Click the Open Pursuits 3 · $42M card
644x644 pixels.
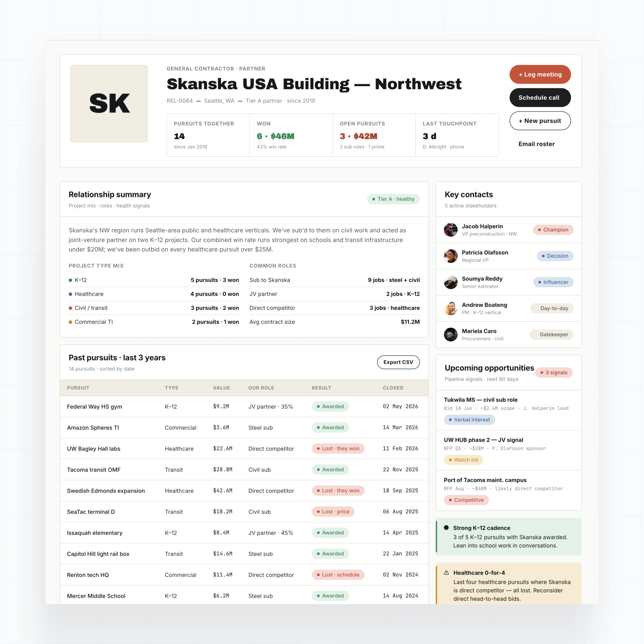pyautogui.click(x=374, y=135)
